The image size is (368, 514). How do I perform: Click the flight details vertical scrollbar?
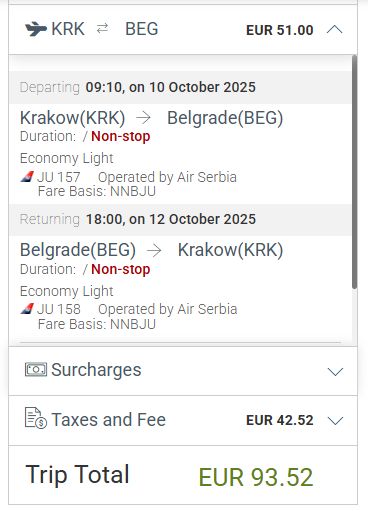(354, 172)
